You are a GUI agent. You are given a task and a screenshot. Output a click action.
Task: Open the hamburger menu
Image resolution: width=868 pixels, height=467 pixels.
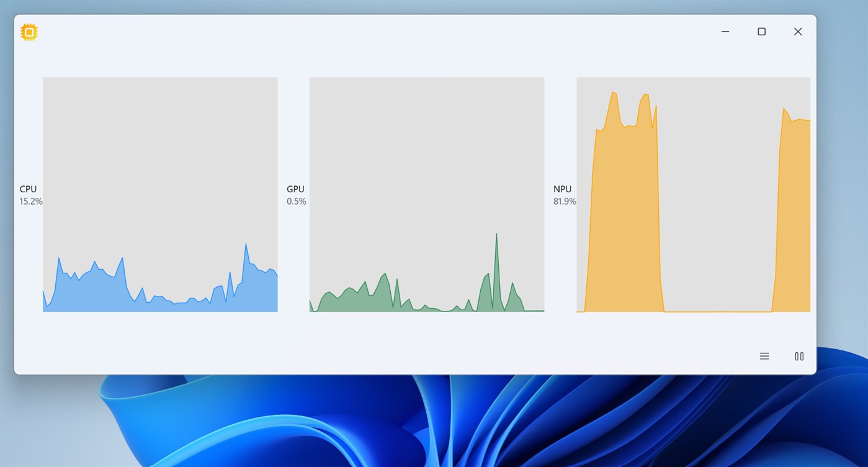point(764,356)
